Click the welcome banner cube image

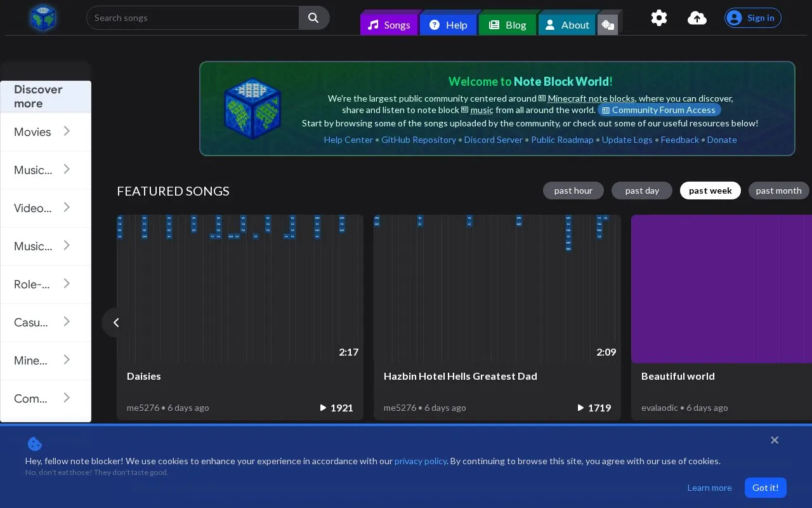252,109
